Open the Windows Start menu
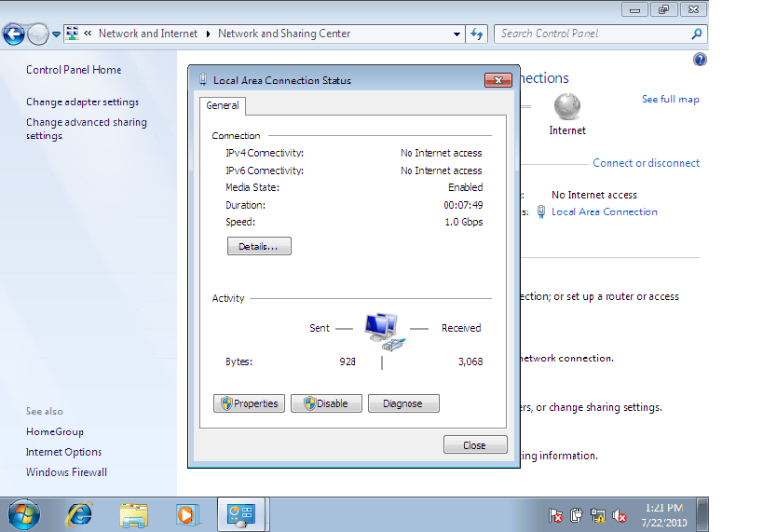This screenshot has width=763, height=532. pyautogui.click(x=24, y=514)
